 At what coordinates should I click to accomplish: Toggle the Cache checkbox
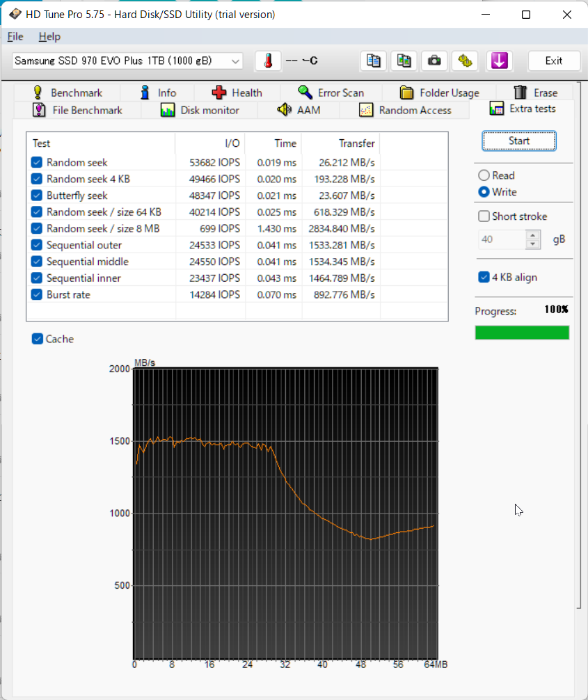[38, 339]
